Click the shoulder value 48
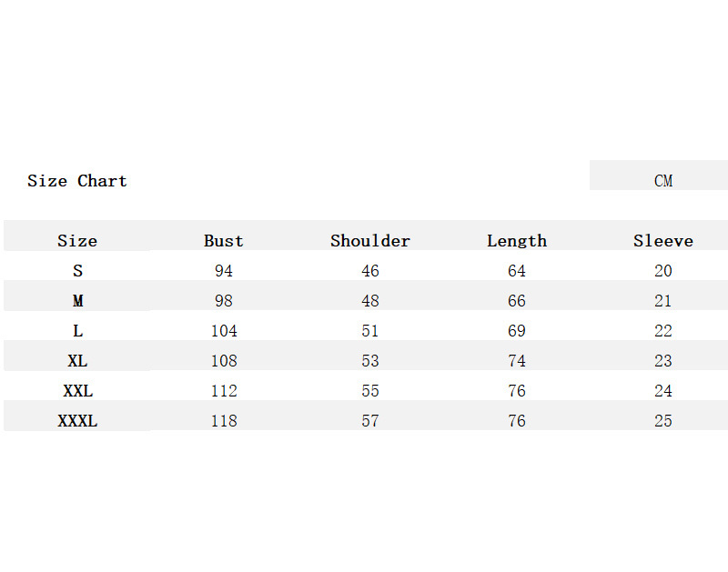Viewport: 728px width, 572px height. click(370, 301)
